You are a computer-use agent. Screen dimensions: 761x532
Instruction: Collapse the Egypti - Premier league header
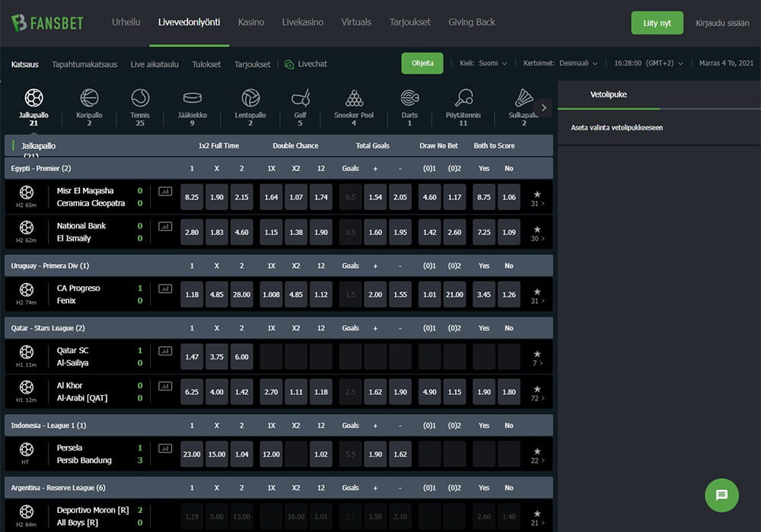tap(279, 168)
